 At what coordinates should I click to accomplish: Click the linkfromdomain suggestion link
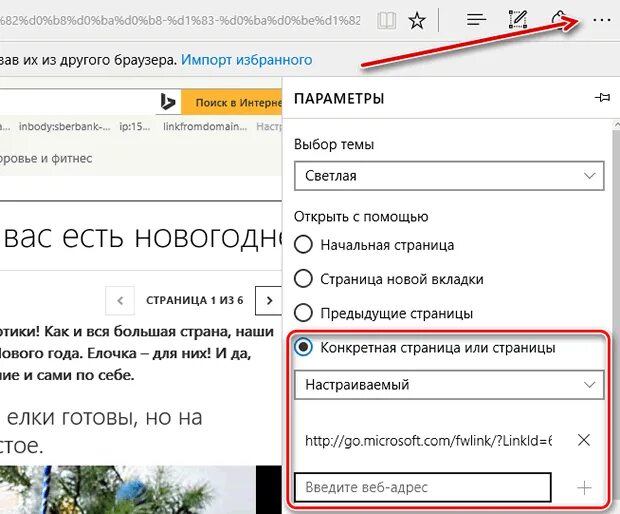coord(205,127)
